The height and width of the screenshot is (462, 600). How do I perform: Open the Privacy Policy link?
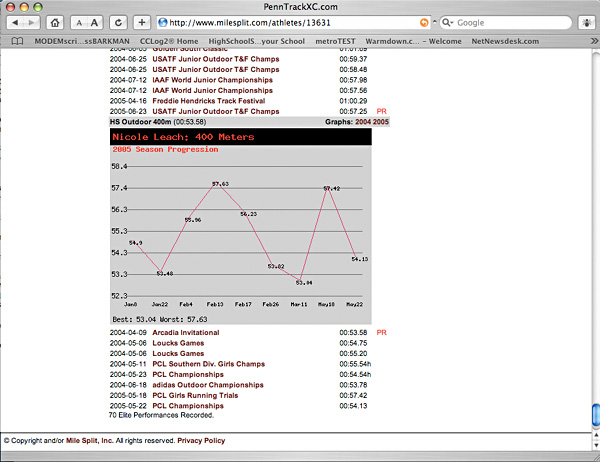pos(200,440)
